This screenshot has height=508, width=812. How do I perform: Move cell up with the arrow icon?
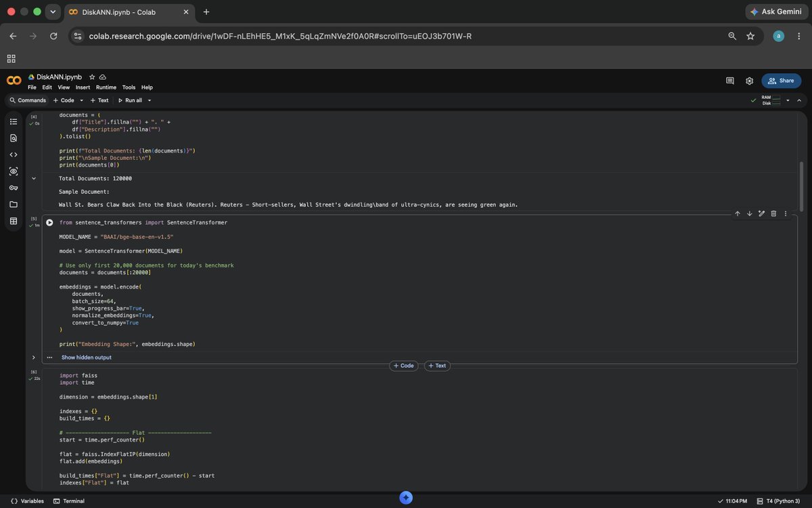(738, 213)
